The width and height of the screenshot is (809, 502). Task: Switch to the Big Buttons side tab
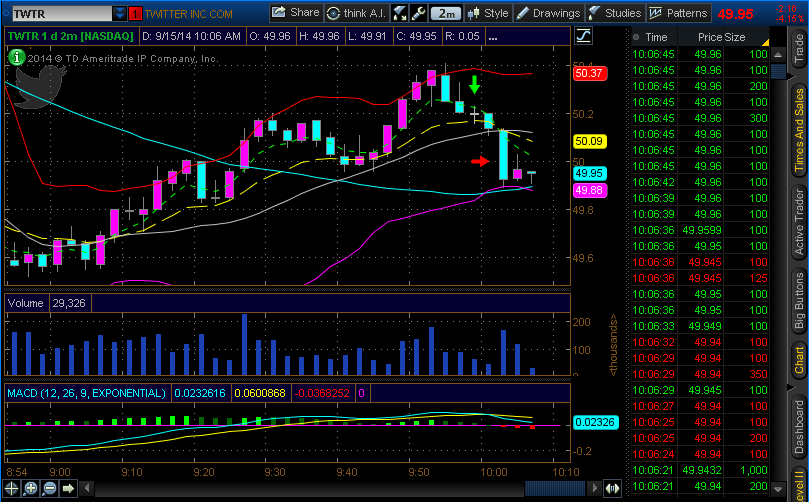point(799,301)
